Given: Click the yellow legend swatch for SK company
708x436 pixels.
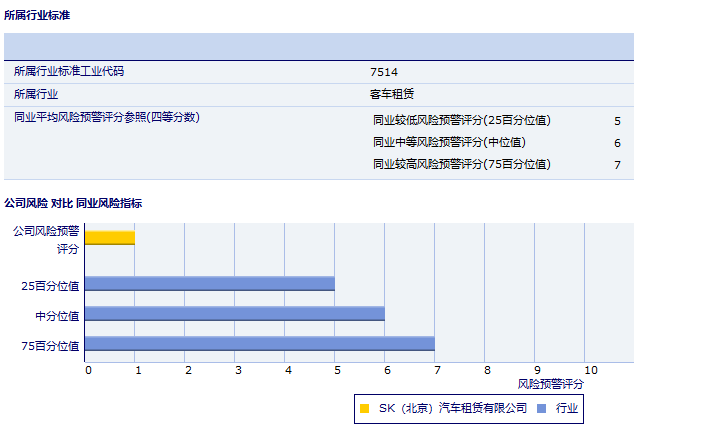Looking at the screenshot, I should point(365,408).
